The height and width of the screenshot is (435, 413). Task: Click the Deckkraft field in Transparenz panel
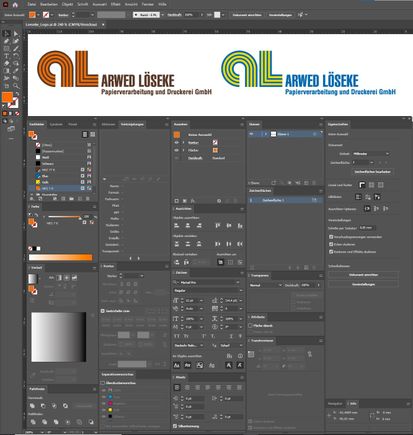click(308, 285)
